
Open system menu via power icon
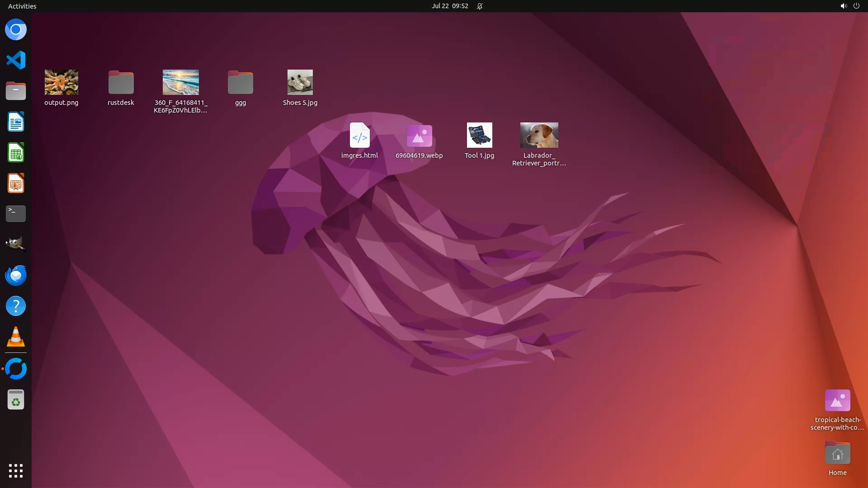coord(856,6)
